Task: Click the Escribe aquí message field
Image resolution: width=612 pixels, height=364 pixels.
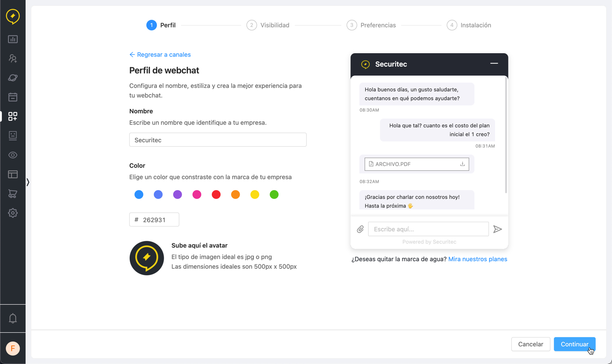Action: point(428,229)
